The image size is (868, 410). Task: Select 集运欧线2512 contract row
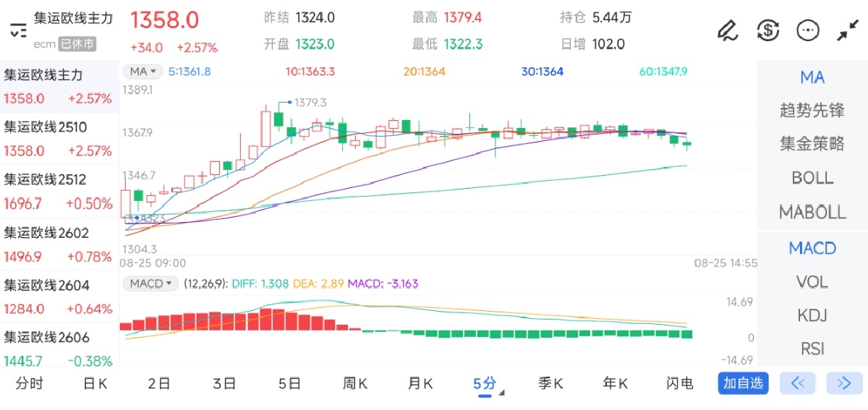pyautogui.click(x=59, y=192)
